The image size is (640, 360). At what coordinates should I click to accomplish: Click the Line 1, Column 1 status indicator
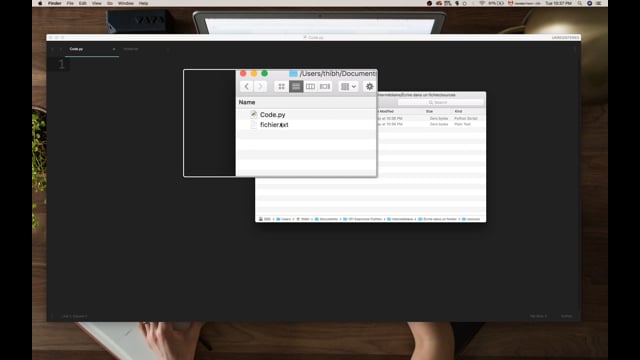click(74, 316)
